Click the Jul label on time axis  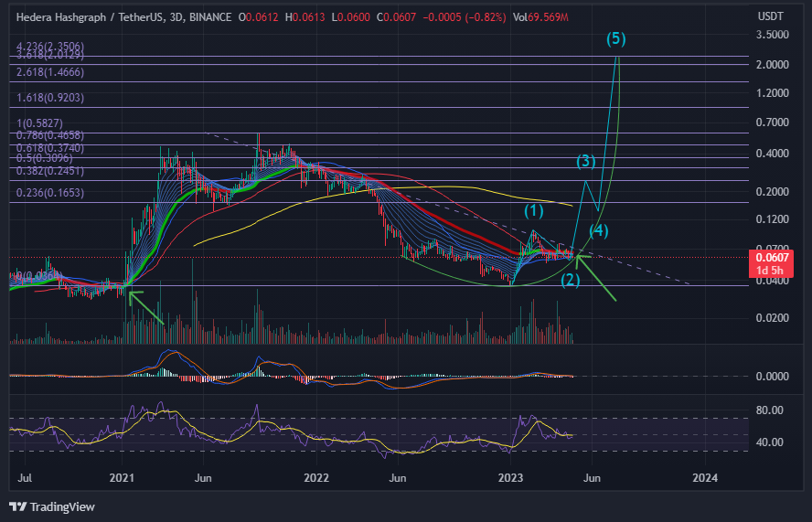pos(25,477)
